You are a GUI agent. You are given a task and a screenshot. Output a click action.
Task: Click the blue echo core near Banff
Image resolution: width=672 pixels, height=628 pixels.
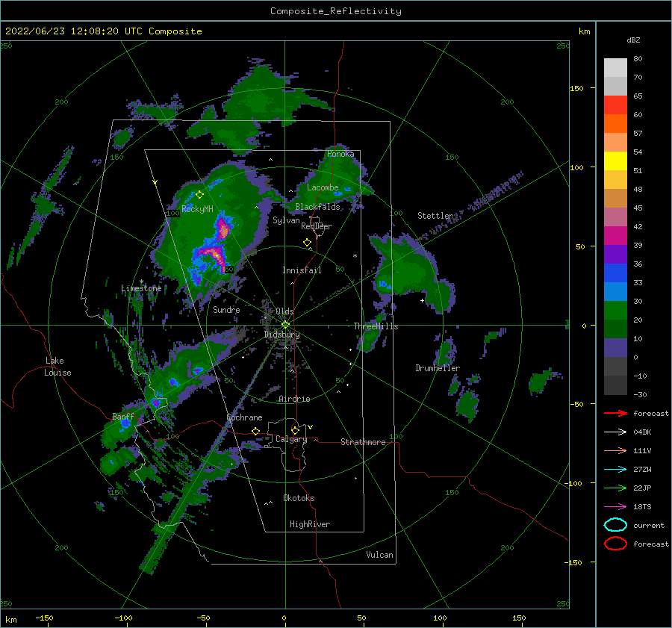pyautogui.click(x=125, y=423)
